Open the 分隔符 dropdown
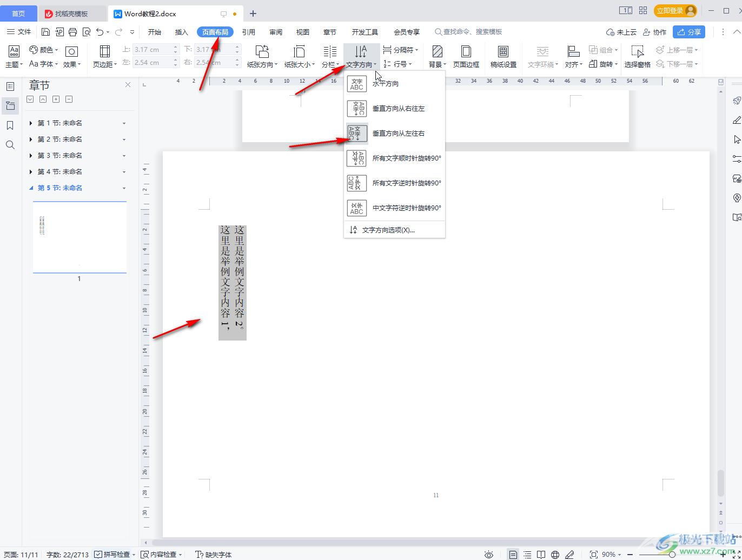Screen dimensions: 742x560 point(401,50)
